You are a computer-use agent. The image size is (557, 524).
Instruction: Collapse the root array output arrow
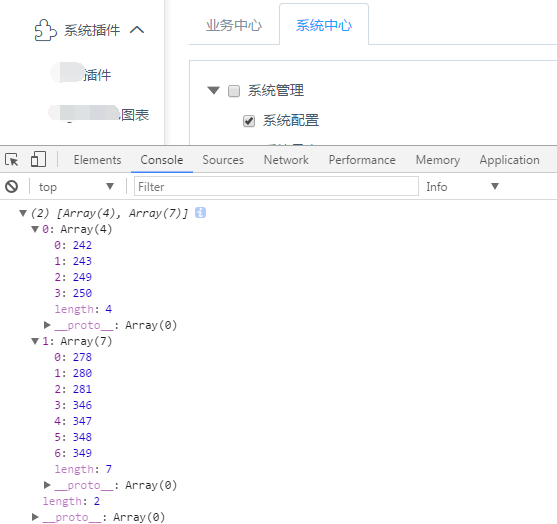click(23, 213)
